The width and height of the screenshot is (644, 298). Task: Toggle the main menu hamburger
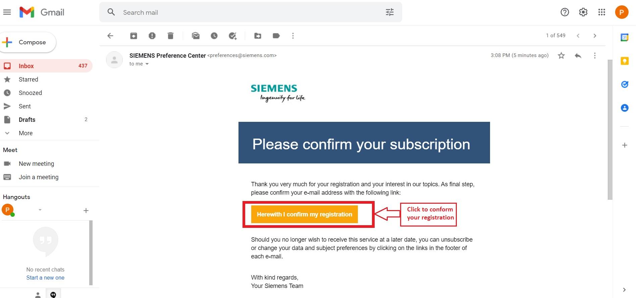pyautogui.click(x=7, y=12)
